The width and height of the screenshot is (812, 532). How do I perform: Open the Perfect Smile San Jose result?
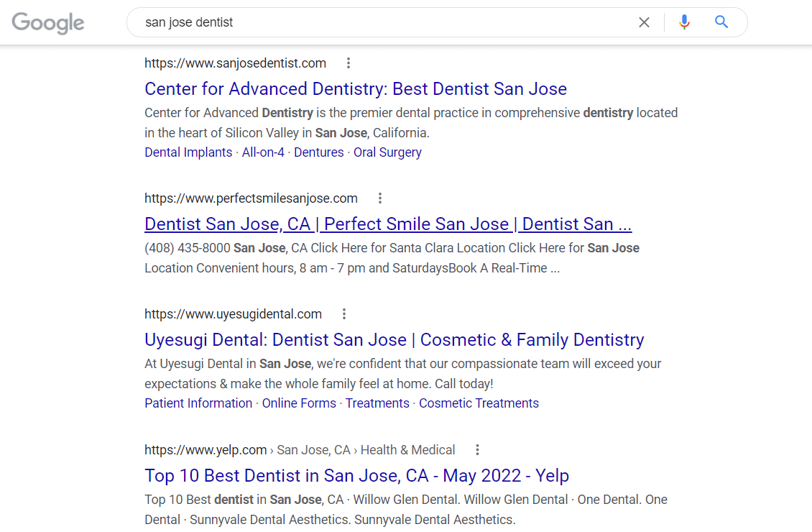pyautogui.click(x=388, y=224)
